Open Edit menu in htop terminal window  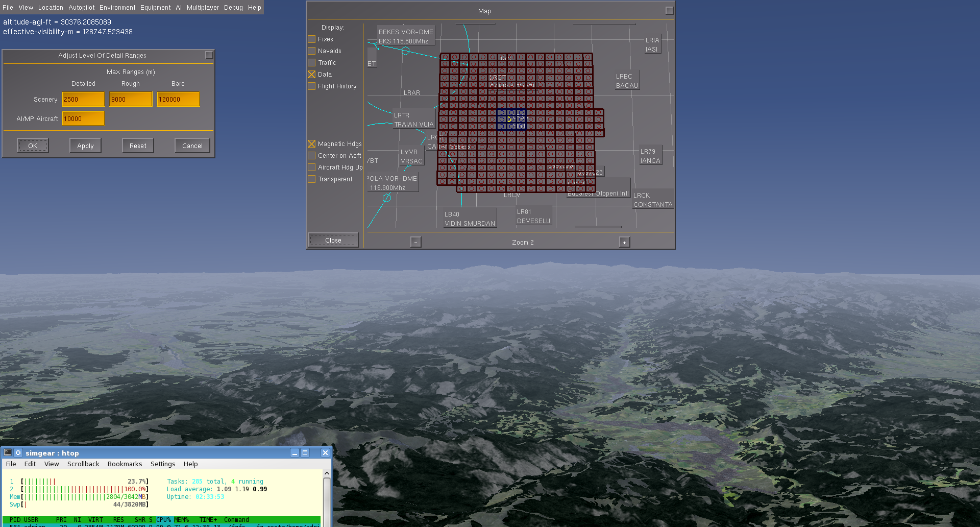[30, 464]
